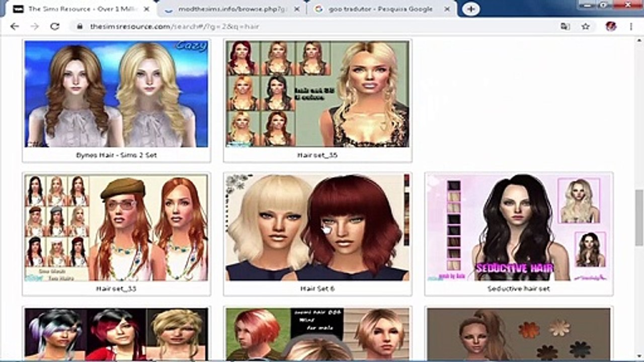Open the Seductive hair set preview image
The image size is (644, 362).
(x=519, y=227)
